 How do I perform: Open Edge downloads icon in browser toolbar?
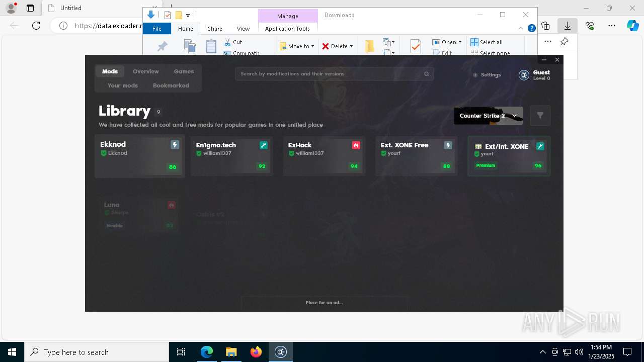pyautogui.click(x=568, y=26)
